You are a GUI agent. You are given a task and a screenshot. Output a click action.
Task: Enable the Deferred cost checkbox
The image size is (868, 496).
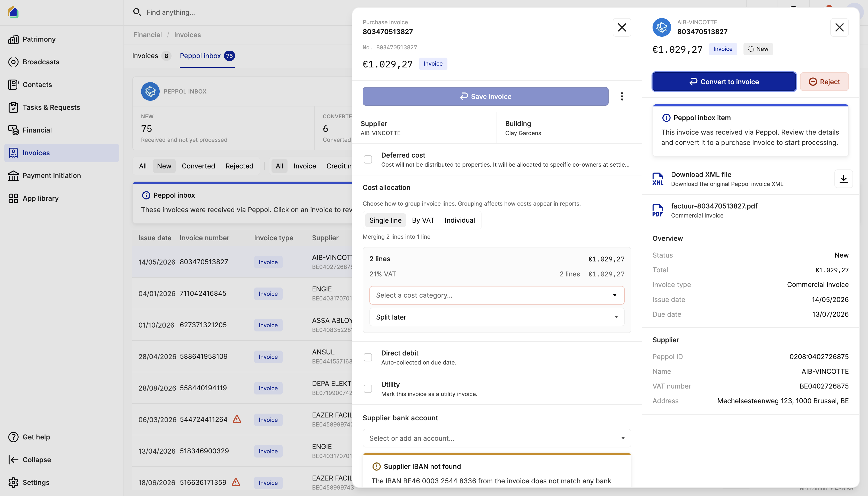click(x=368, y=159)
